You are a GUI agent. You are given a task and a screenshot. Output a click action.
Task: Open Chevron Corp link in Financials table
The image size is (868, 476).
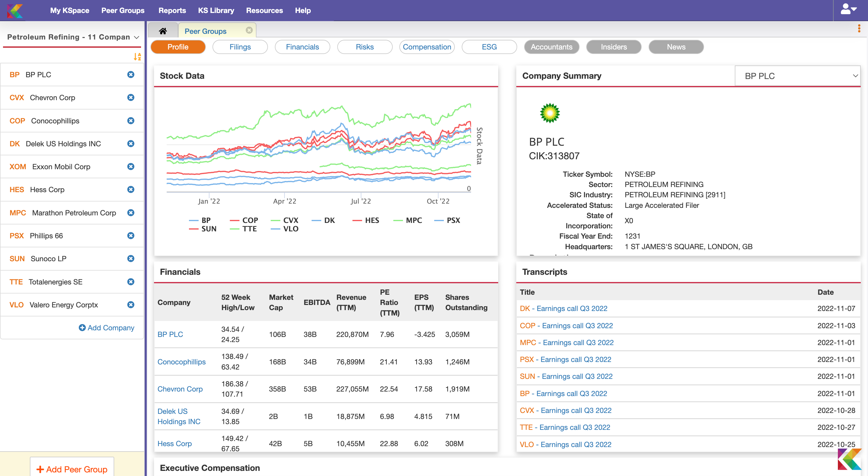pos(180,389)
